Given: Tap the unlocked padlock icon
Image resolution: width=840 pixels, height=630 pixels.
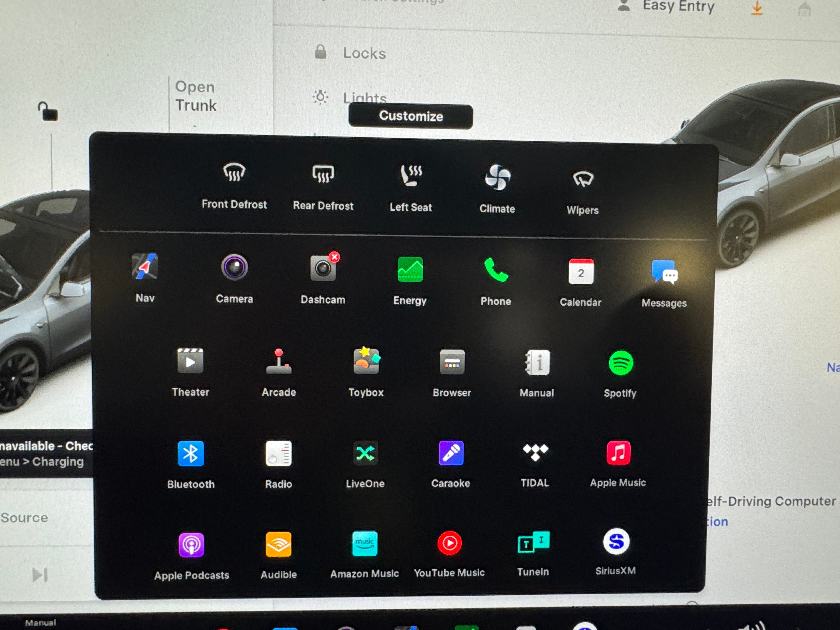Looking at the screenshot, I should click(x=48, y=111).
